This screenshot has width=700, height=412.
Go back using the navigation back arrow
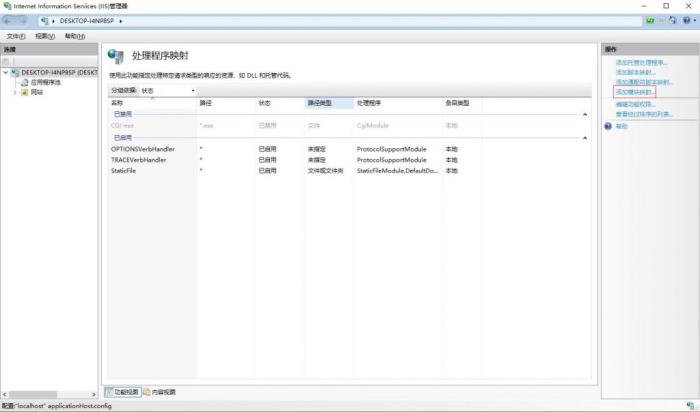click(8, 21)
